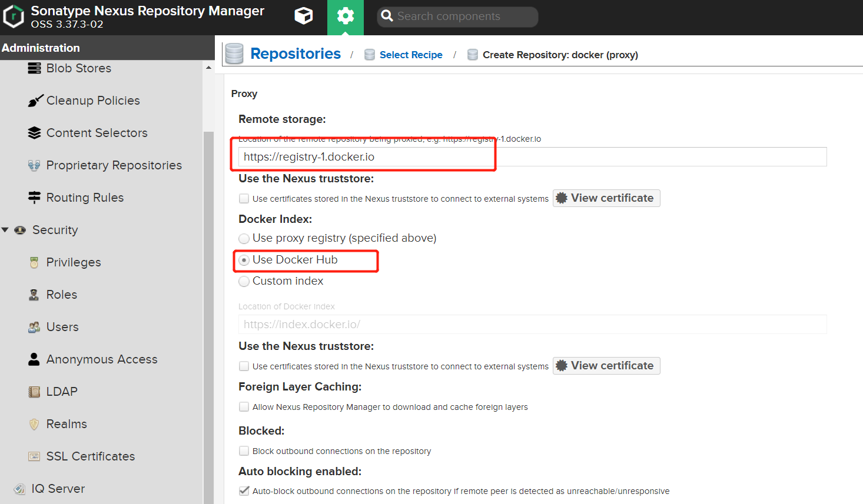The height and width of the screenshot is (504, 863).
Task: Click the Routing Rules signpost icon
Action: click(x=34, y=198)
